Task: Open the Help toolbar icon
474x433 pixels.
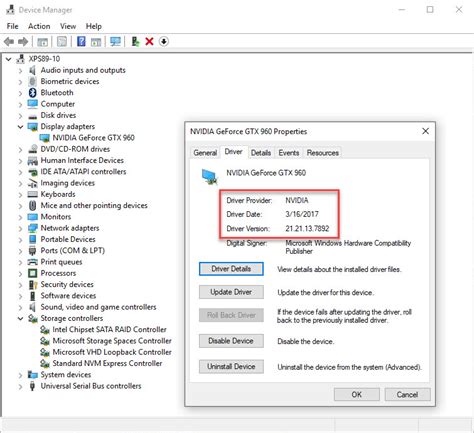Action: (x=81, y=42)
